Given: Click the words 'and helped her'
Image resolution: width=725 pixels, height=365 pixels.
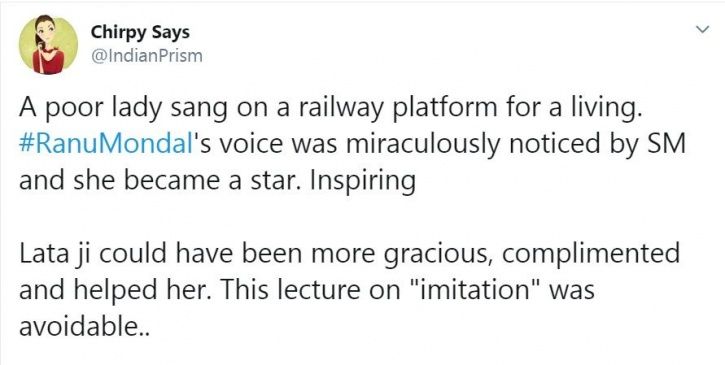Looking at the screenshot, I should coord(116,290).
